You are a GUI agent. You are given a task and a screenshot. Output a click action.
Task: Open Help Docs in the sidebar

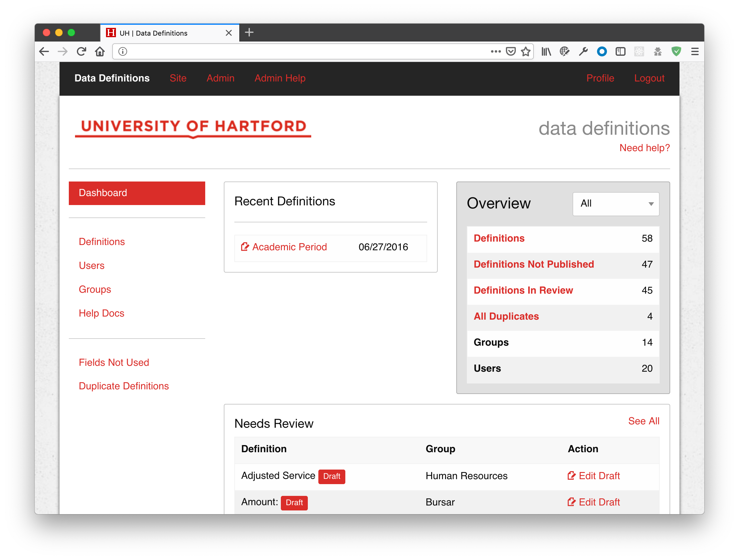[101, 313]
